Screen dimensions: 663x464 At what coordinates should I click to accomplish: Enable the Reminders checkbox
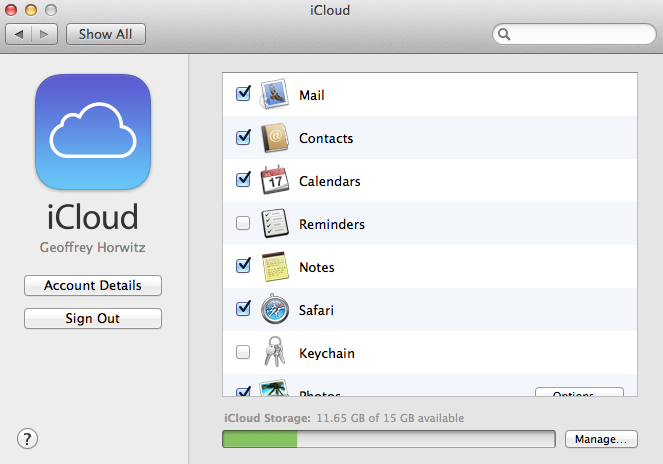(243, 223)
